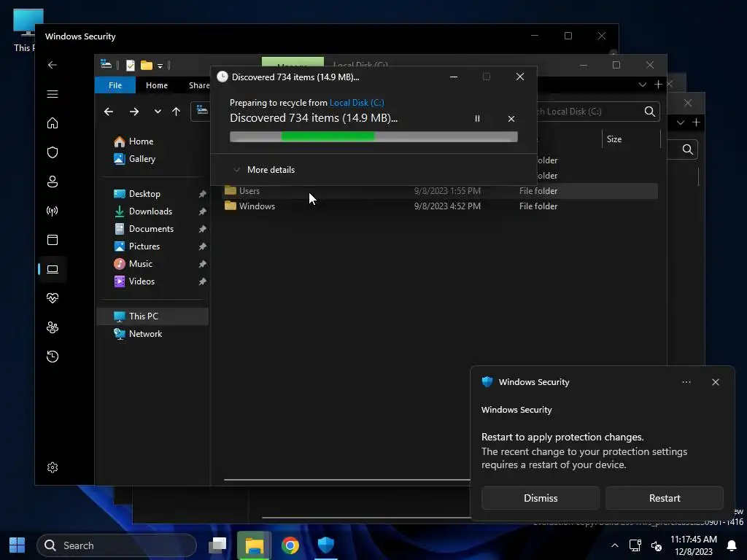The height and width of the screenshot is (560, 747).
Task: Click Restart in security notification
Action: 664,498
